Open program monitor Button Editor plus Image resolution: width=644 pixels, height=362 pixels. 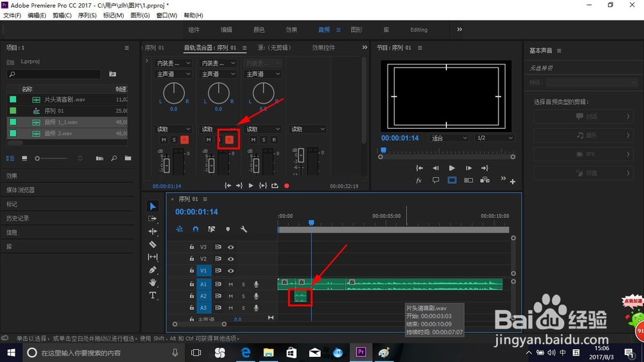(513, 181)
